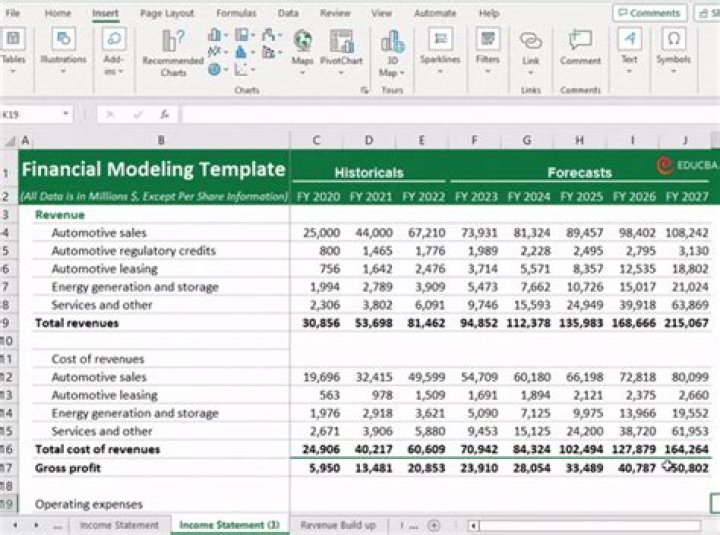Add a new Comment

point(580,48)
